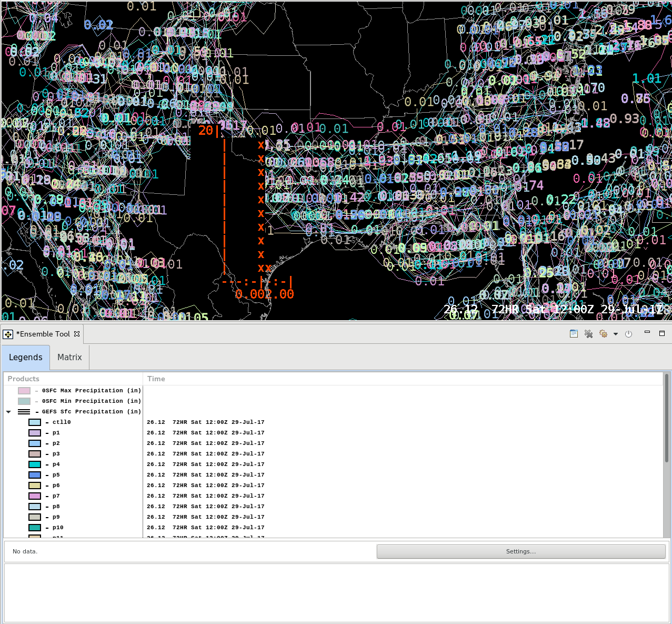This screenshot has height=624, width=672.
Task: Select the p7 member label
Action: coord(56,496)
